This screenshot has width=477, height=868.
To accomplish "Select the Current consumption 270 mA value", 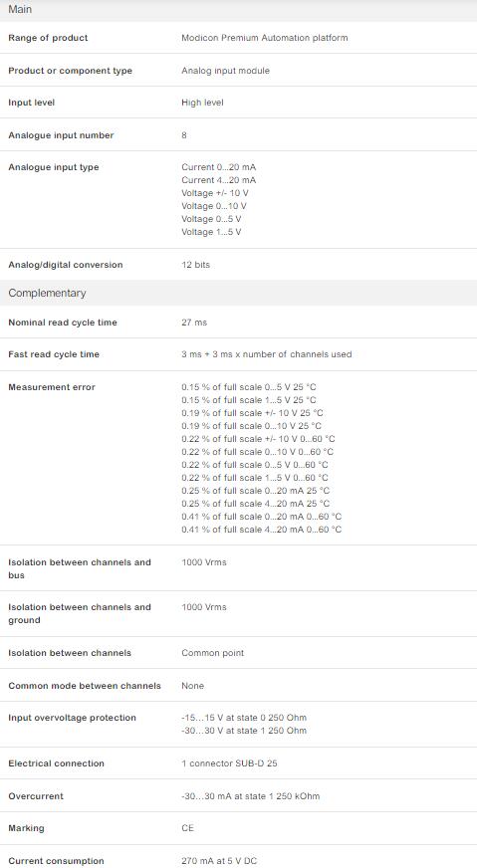I will [219, 861].
